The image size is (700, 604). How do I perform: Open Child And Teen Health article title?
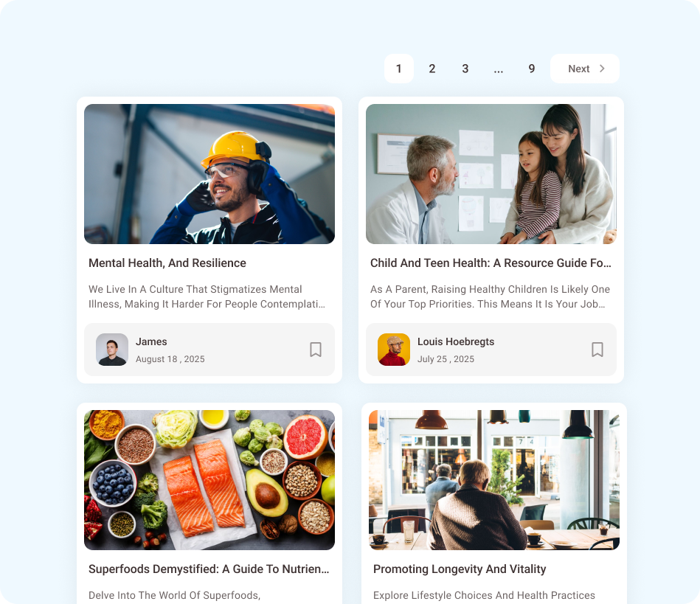tap(491, 263)
